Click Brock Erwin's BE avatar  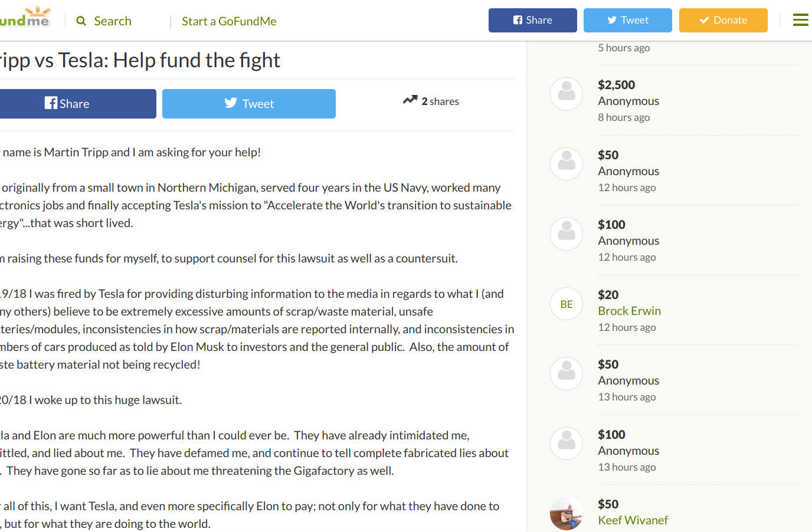(x=567, y=304)
